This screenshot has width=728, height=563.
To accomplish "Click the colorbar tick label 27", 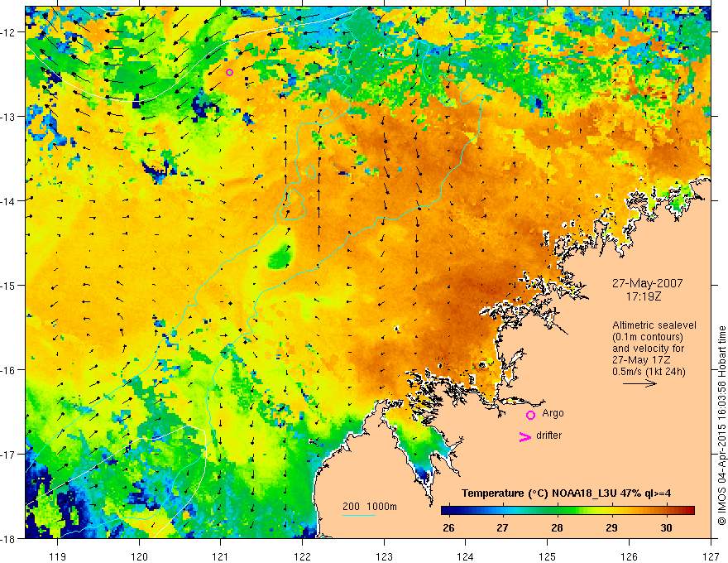I will [502, 527].
